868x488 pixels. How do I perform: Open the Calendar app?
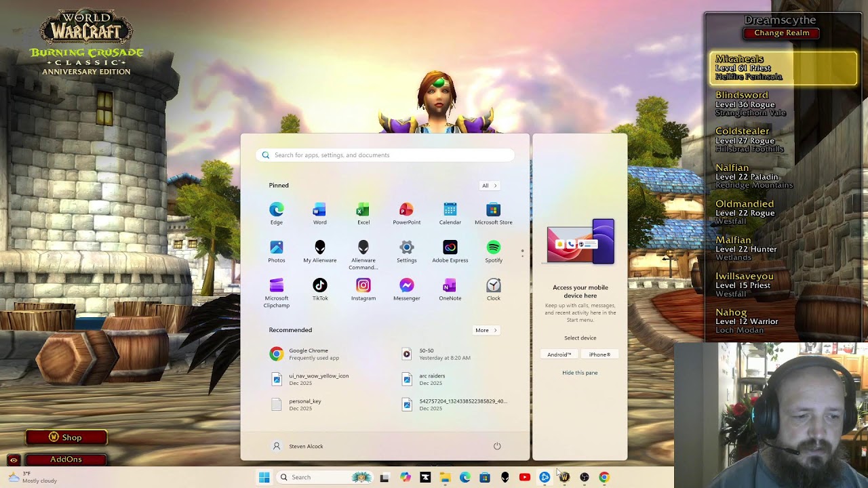coord(450,213)
